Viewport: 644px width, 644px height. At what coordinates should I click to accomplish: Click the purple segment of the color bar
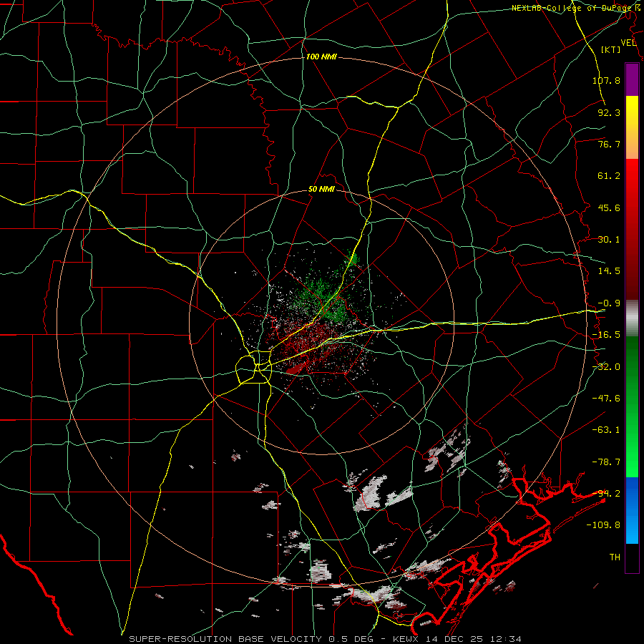coord(632,80)
